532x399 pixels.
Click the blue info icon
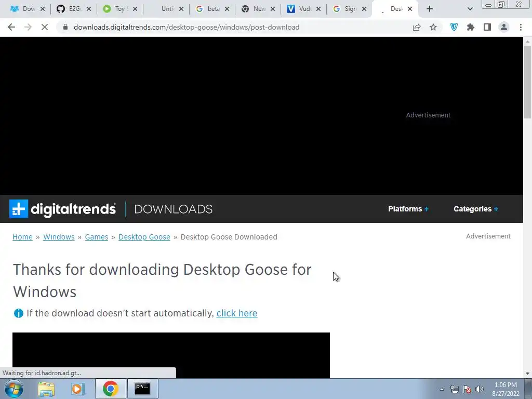click(x=19, y=313)
